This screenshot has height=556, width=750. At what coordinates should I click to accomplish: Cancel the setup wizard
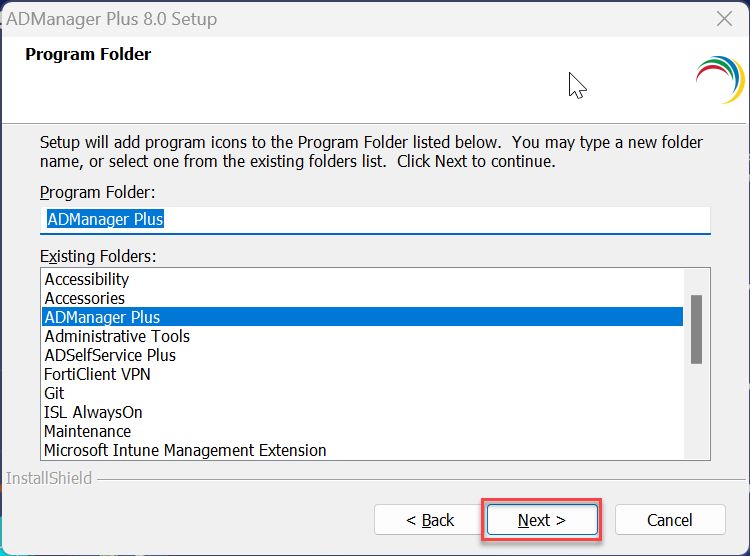tap(670, 520)
